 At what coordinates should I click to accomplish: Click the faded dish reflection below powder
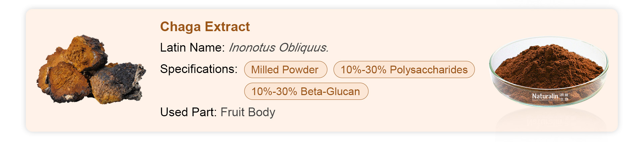point(551,120)
